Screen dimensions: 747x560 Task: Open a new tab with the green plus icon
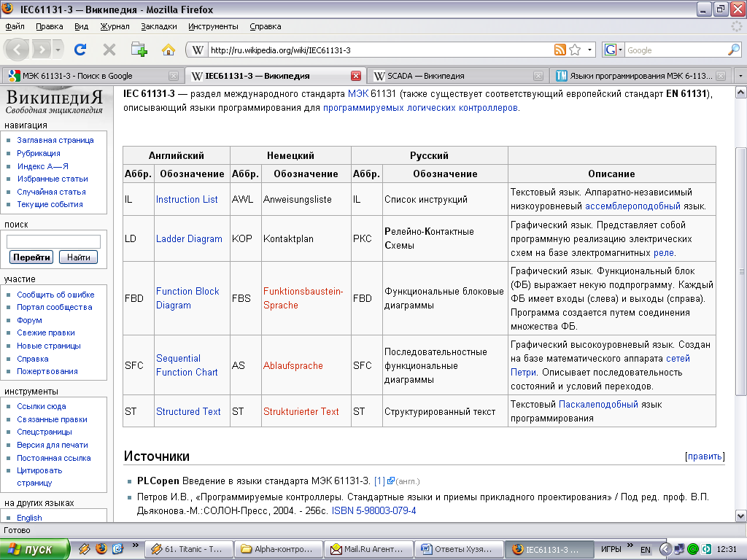point(139,50)
